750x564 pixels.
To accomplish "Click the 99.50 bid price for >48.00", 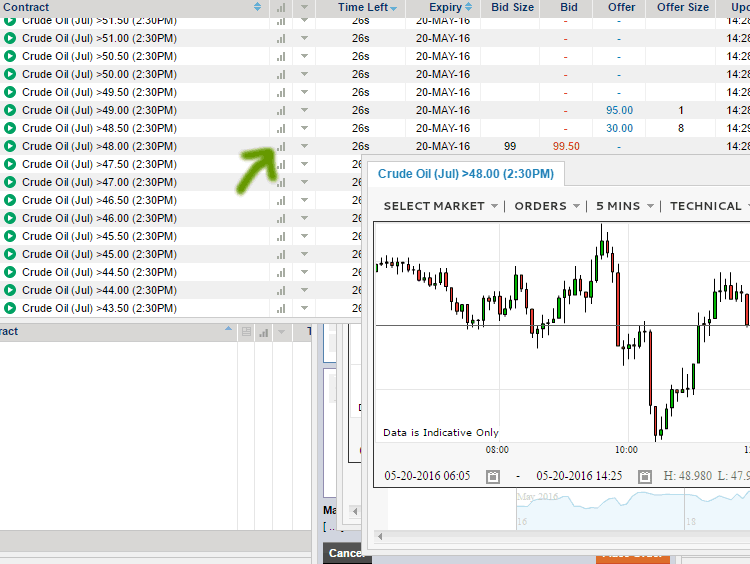I will pyautogui.click(x=567, y=146).
